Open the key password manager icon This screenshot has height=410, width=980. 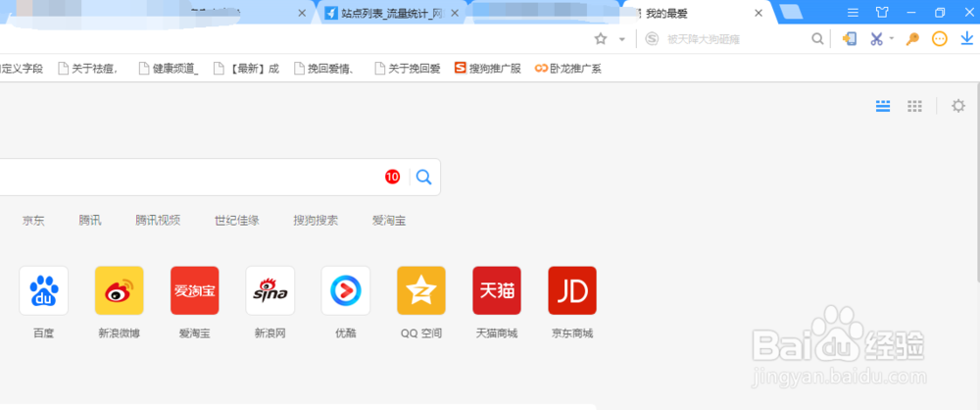point(912,39)
